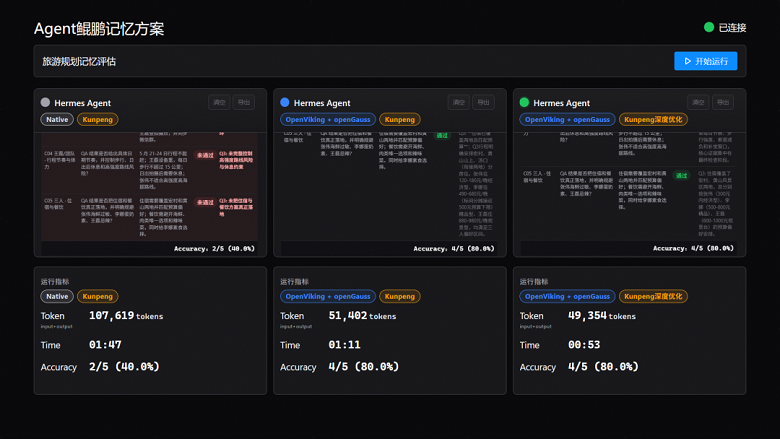Click the Kunpeng tag above the 01:11 time metrics
This screenshot has width=780, height=439.
[x=400, y=296]
